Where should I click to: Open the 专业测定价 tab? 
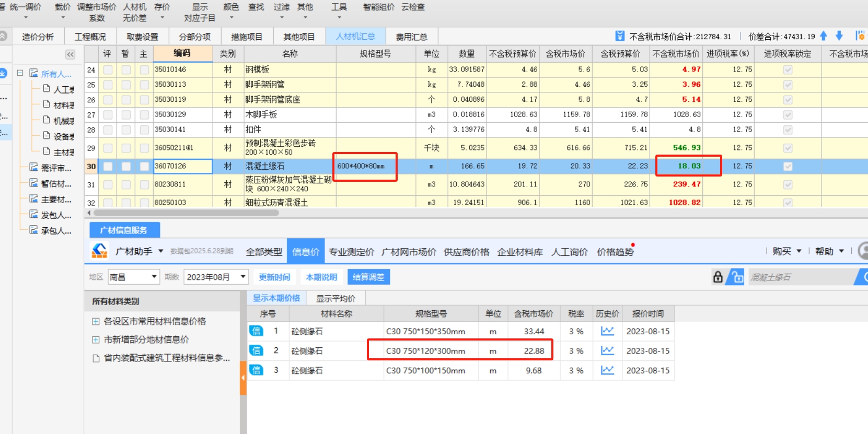point(351,252)
